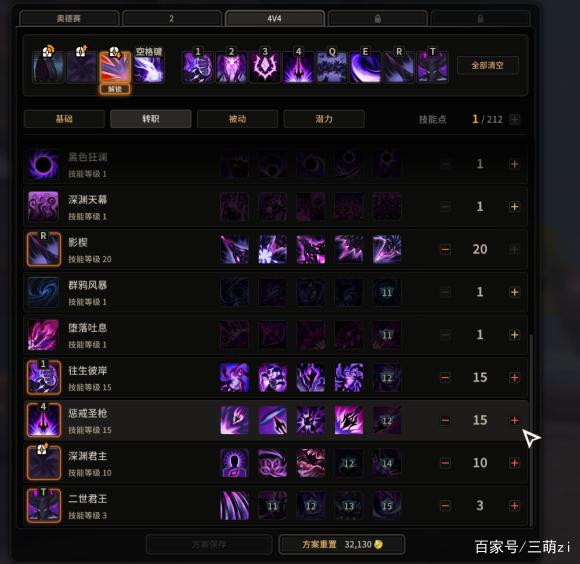Click the plus next to 技能点 counter
This screenshot has height=564, width=580.
pyautogui.click(x=514, y=119)
